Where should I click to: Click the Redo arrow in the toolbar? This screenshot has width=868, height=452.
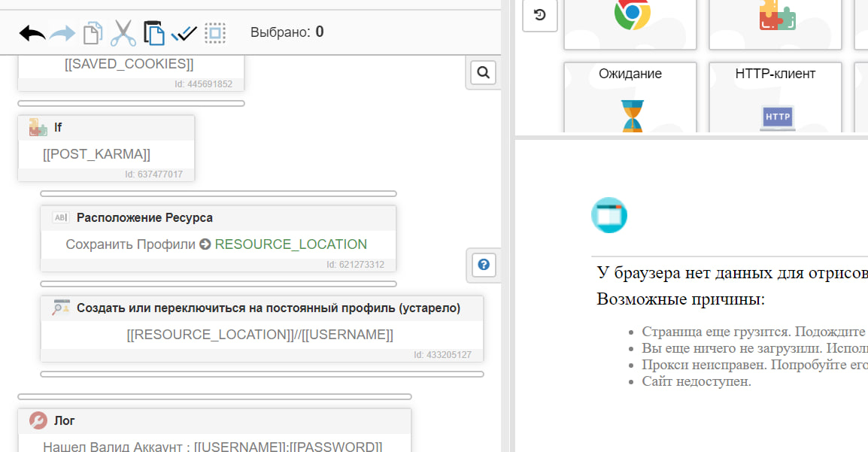tap(62, 33)
